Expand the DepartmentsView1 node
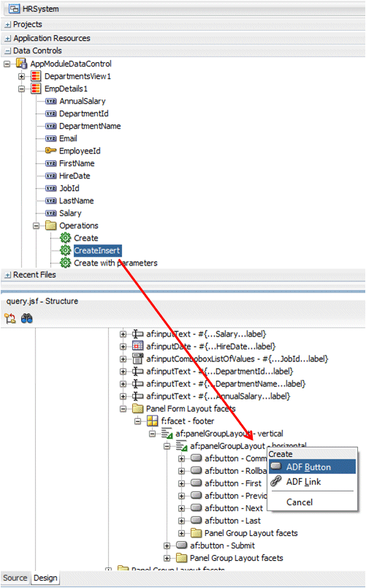Viewport: 366px width, 588px height. click(22, 77)
